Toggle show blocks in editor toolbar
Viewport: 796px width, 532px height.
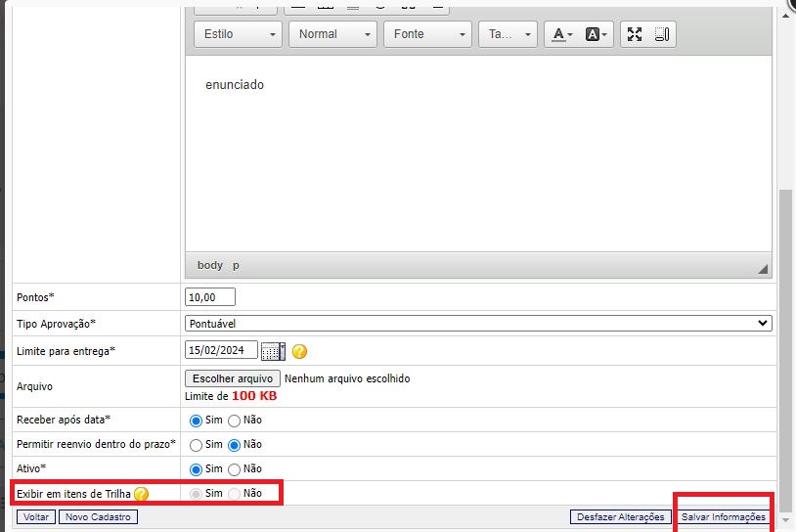pyautogui.click(x=661, y=34)
